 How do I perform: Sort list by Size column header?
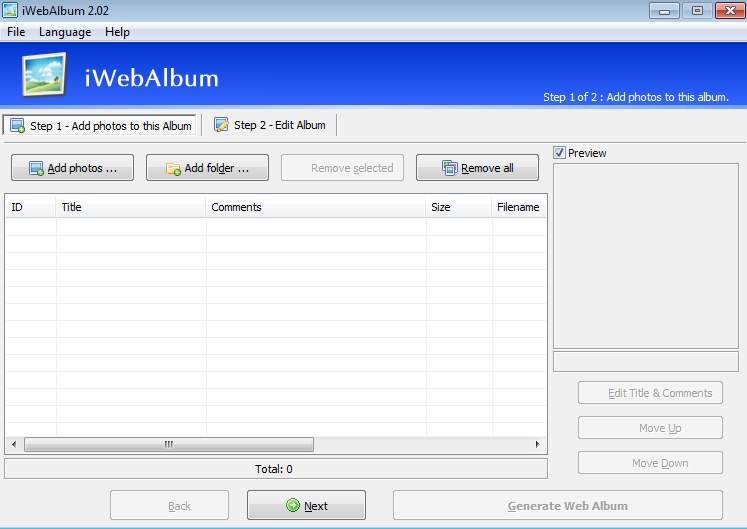coord(458,207)
